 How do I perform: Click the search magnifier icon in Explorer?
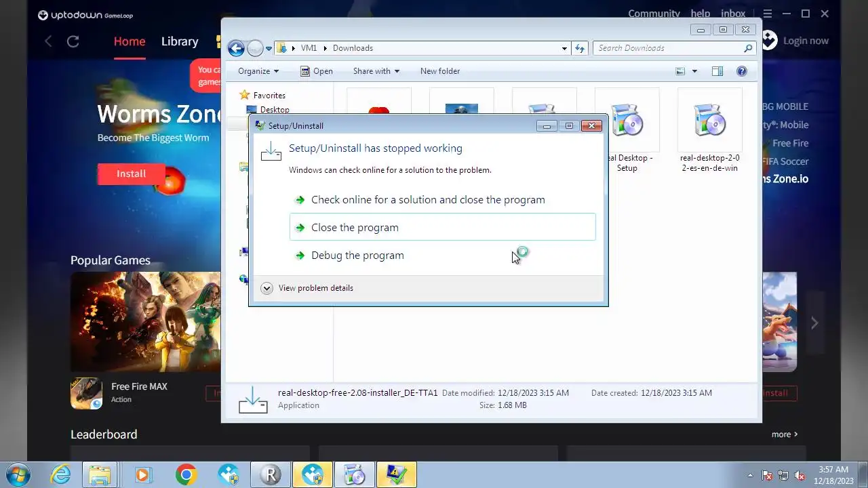pyautogui.click(x=748, y=48)
